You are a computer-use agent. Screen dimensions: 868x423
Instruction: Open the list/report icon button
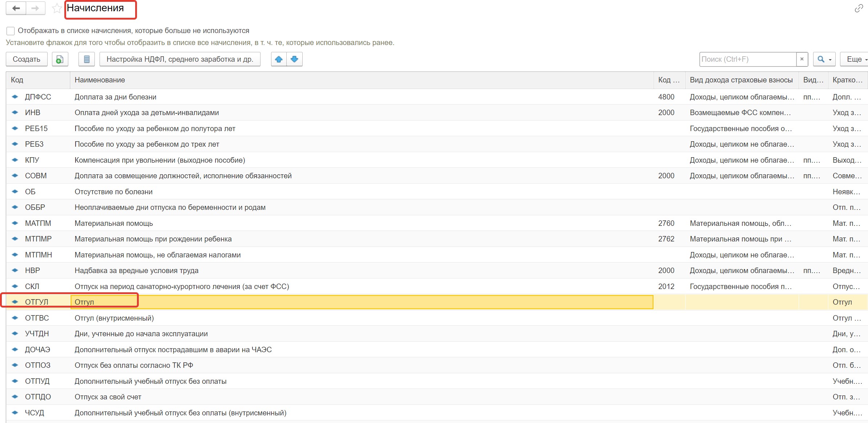pyautogui.click(x=86, y=59)
